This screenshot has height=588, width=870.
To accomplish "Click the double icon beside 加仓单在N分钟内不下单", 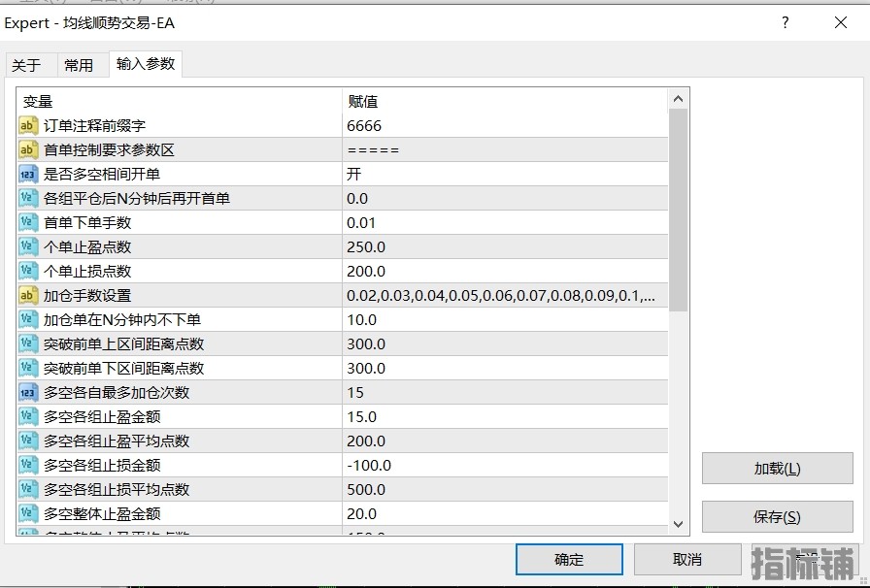I will pyautogui.click(x=28, y=319).
